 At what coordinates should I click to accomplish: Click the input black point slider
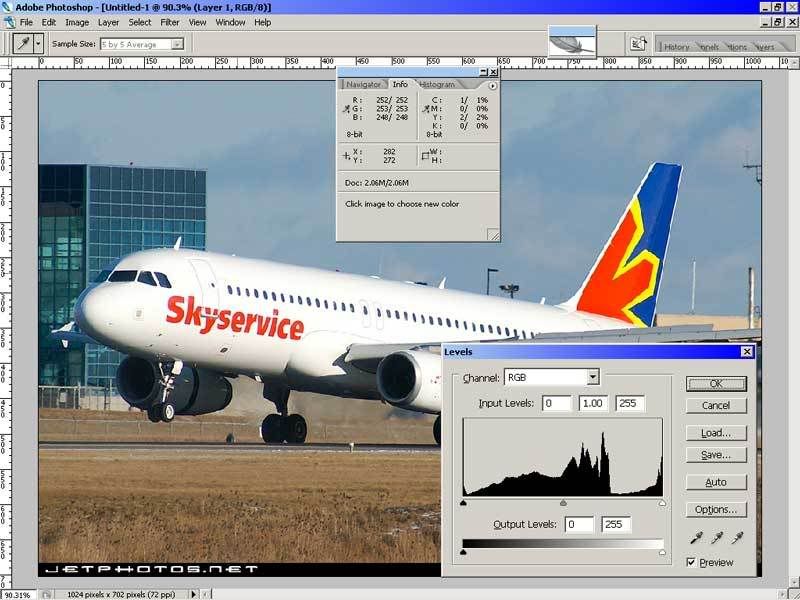(463, 503)
